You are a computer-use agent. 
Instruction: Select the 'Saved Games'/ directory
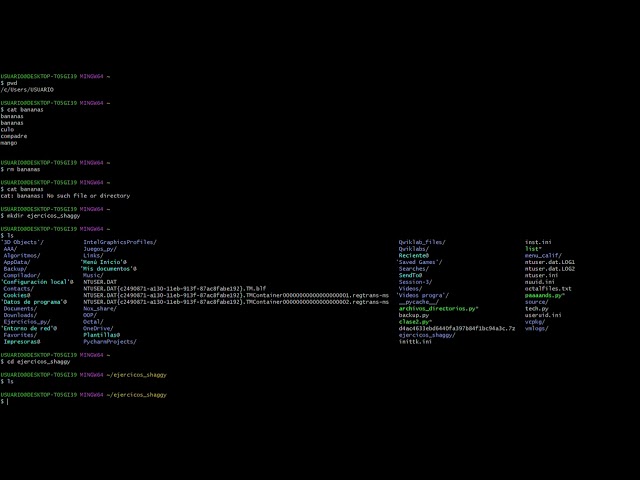click(419, 262)
